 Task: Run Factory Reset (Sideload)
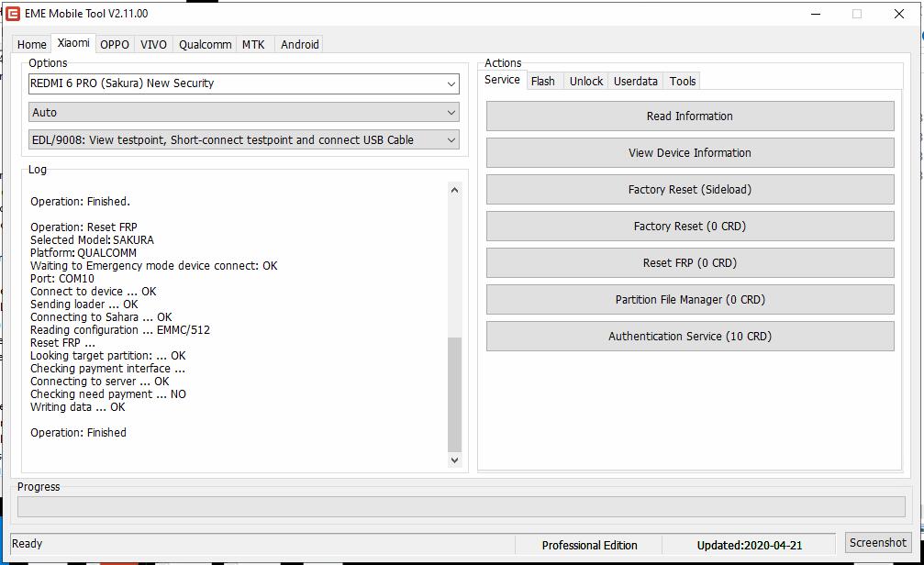tap(690, 189)
